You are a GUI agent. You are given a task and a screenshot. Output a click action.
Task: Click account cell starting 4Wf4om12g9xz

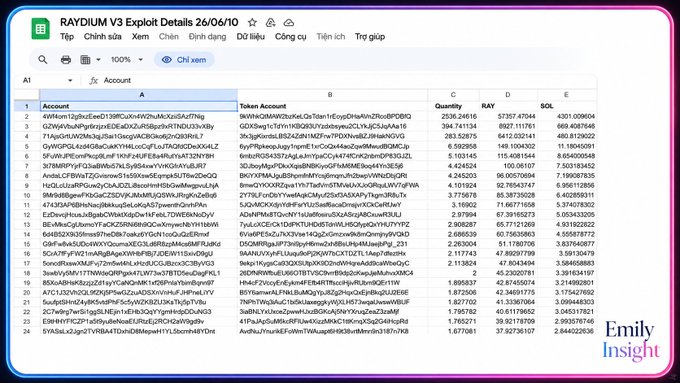(x=139, y=117)
